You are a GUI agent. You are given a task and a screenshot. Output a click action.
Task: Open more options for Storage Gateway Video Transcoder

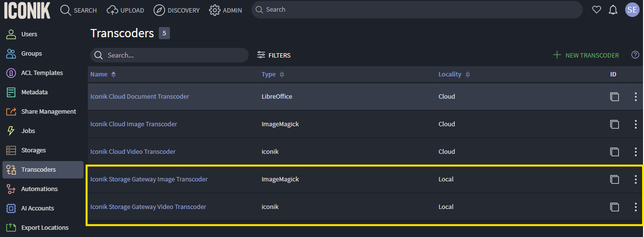click(x=635, y=207)
